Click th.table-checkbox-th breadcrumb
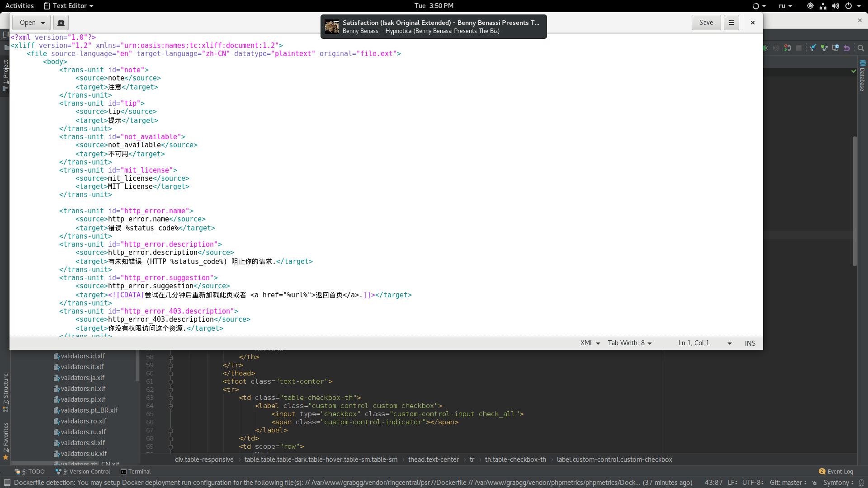 515,460
